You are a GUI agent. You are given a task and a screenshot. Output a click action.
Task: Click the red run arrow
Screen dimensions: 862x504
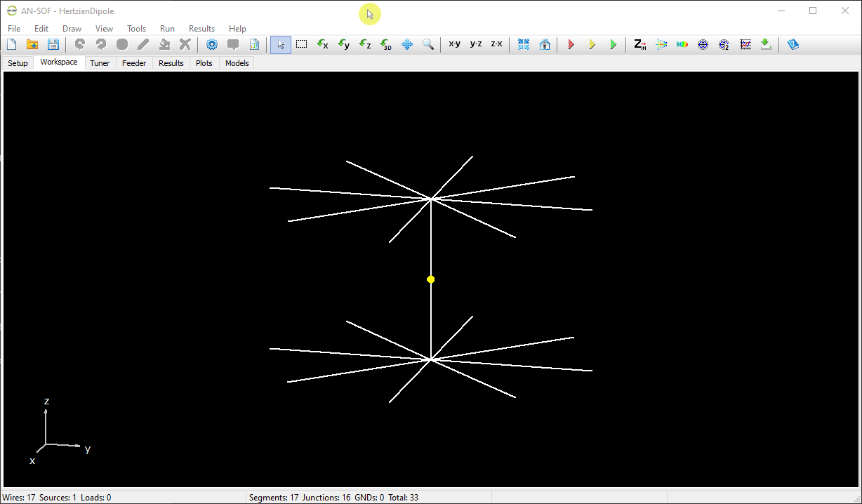(x=571, y=44)
